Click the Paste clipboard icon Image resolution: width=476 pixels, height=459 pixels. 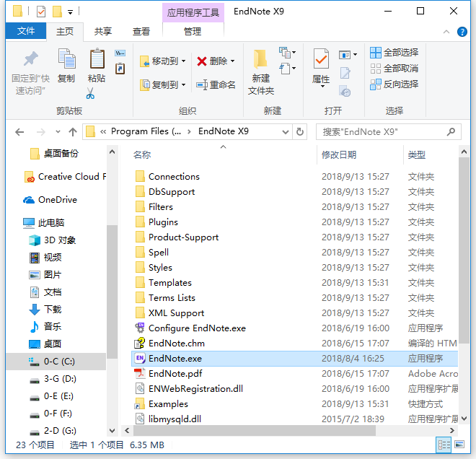point(97,58)
